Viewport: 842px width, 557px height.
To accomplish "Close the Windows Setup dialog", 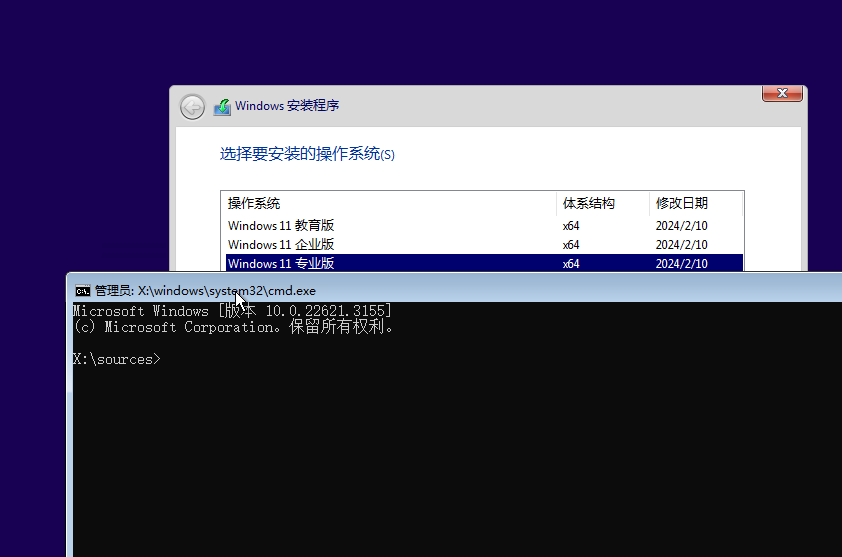I will tap(782, 93).
